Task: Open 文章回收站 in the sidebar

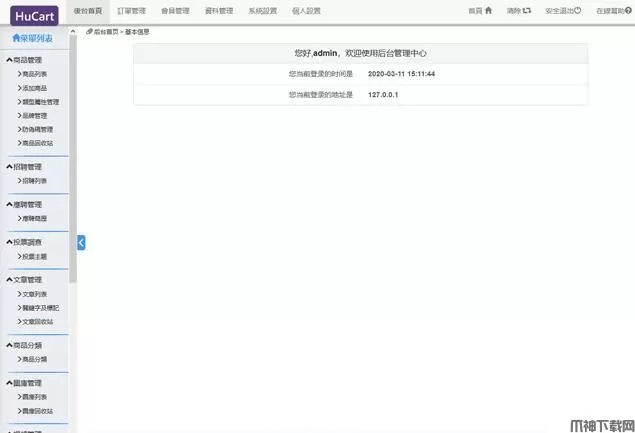Action: tap(35, 322)
